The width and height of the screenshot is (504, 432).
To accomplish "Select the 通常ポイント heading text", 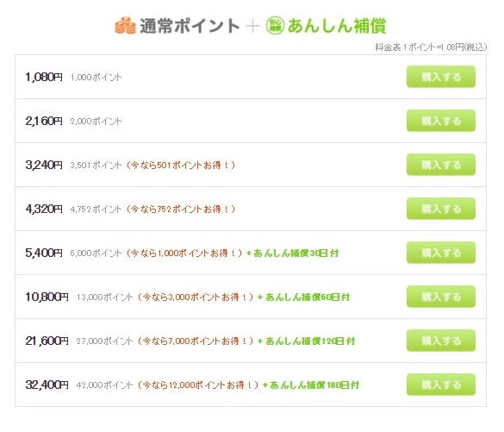I will [190, 26].
